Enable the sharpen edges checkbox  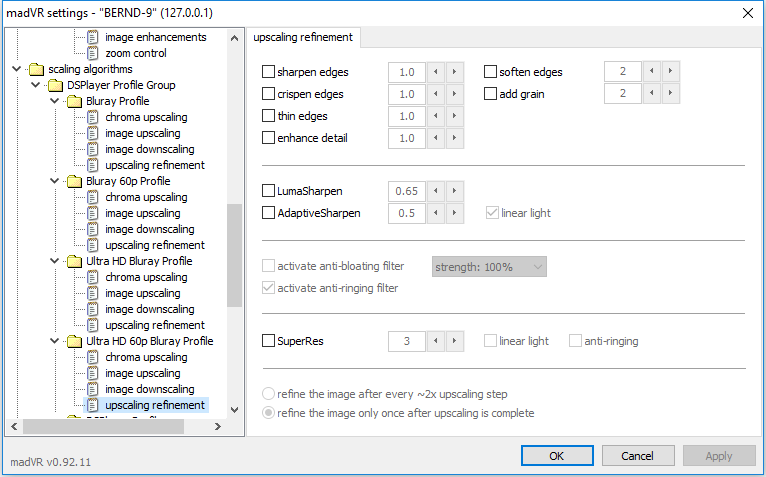268,72
